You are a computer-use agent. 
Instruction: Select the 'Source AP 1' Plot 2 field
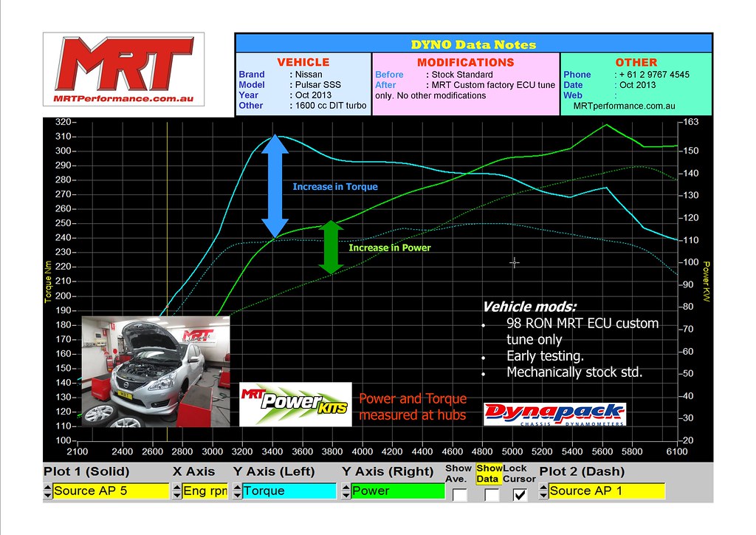click(607, 491)
